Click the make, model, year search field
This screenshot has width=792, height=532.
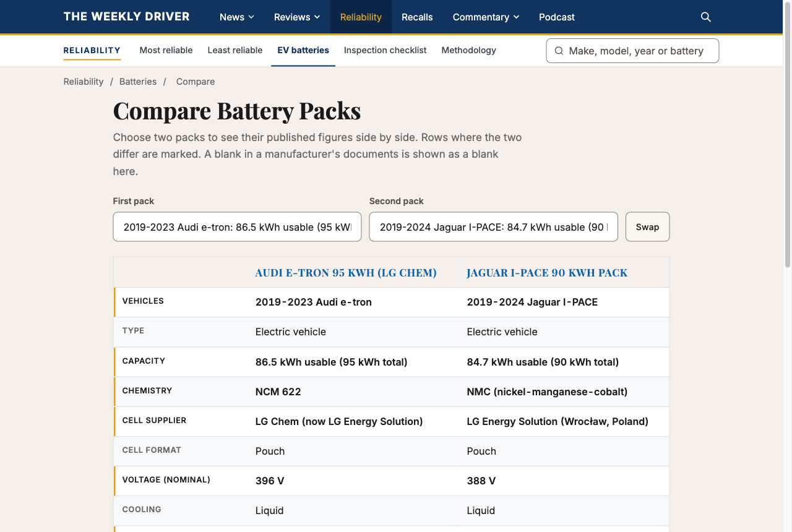coord(632,51)
